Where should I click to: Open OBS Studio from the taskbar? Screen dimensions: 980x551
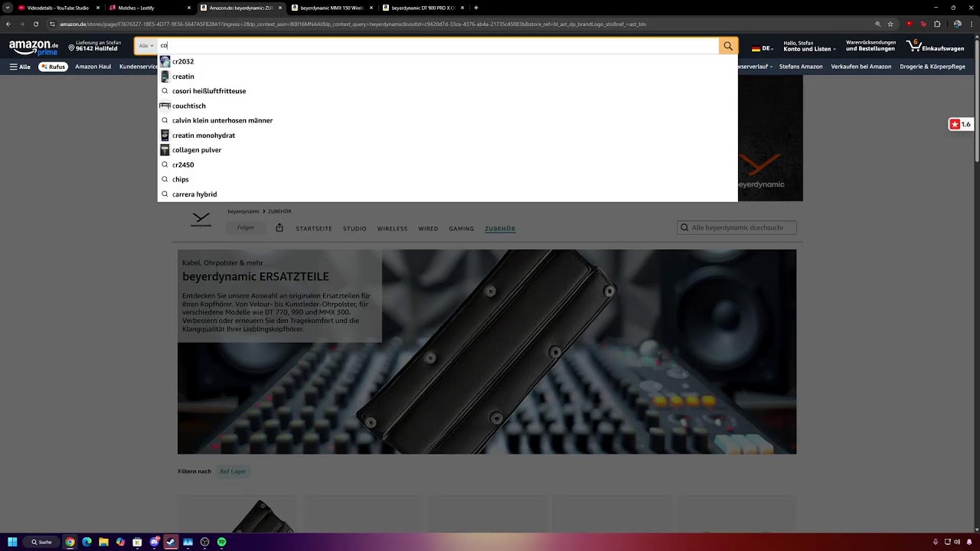[x=204, y=542]
